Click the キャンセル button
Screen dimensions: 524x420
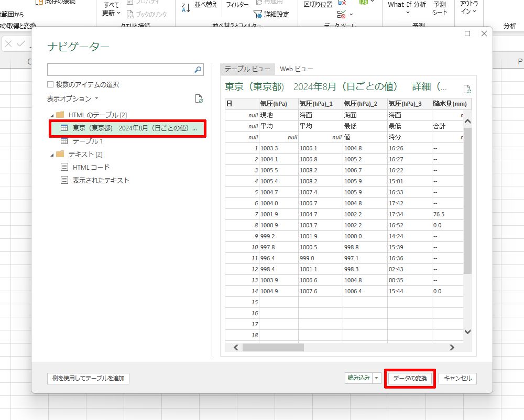point(457,378)
